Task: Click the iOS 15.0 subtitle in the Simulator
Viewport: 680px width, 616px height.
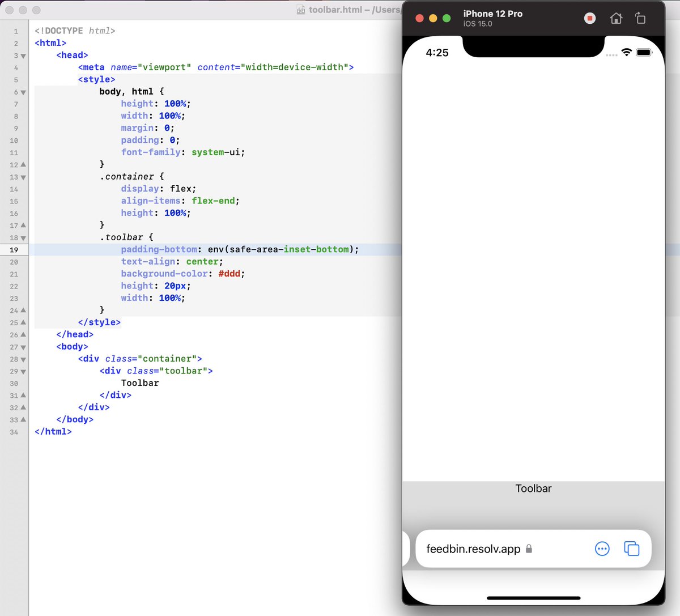Action: 478,24
